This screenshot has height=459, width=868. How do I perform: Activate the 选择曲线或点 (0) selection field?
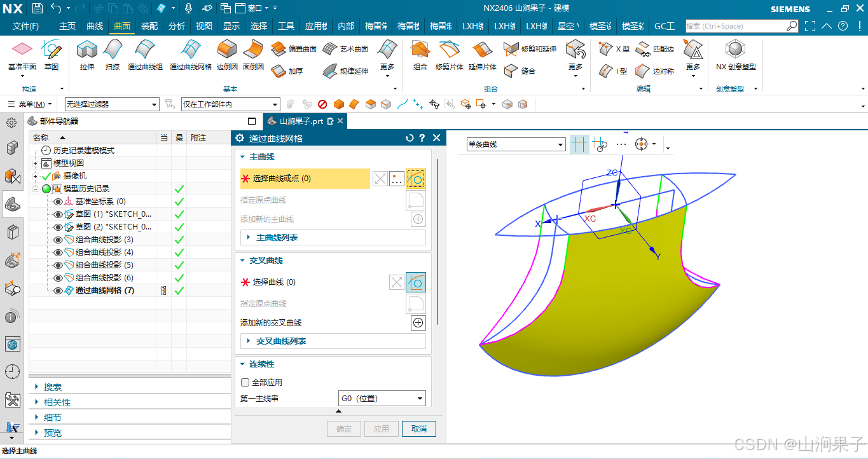(305, 179)
